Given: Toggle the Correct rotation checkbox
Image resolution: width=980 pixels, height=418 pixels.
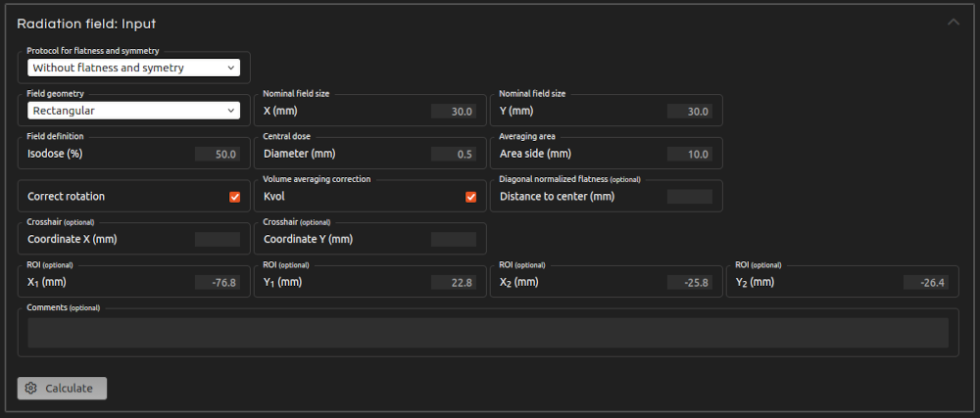Looking at the screenshot, I should [x=235, y=197].
